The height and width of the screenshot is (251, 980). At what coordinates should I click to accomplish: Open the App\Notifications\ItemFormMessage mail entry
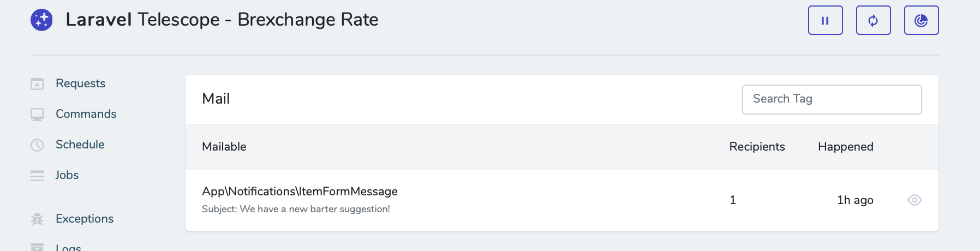[x=300, y=192]
